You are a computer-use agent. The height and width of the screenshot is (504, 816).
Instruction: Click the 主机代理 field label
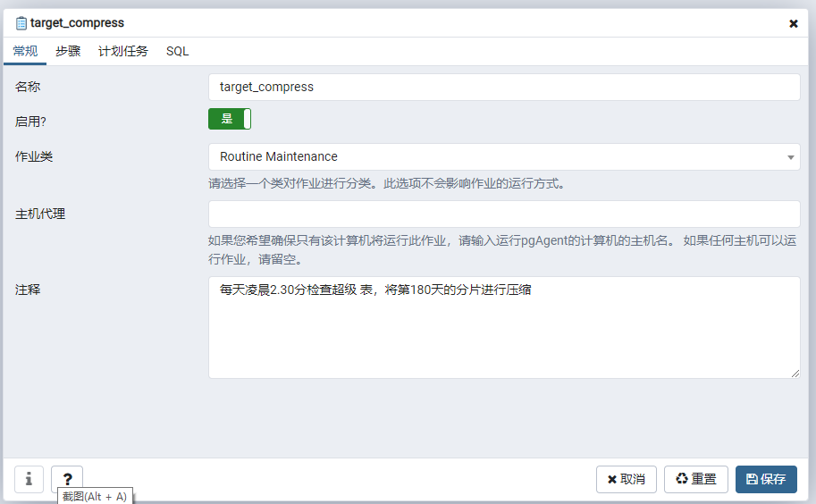click(x=40, y=214)
